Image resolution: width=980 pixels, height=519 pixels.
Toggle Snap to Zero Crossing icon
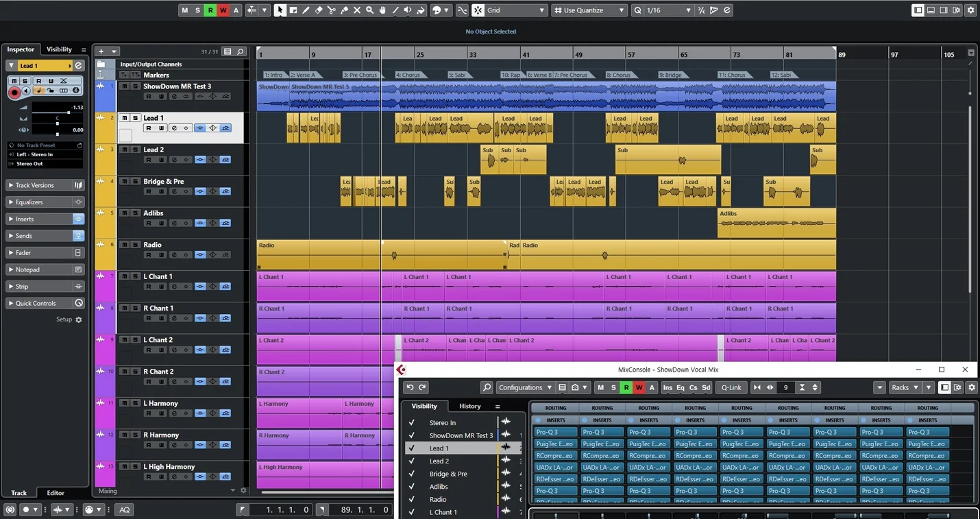tap(462, 10)
